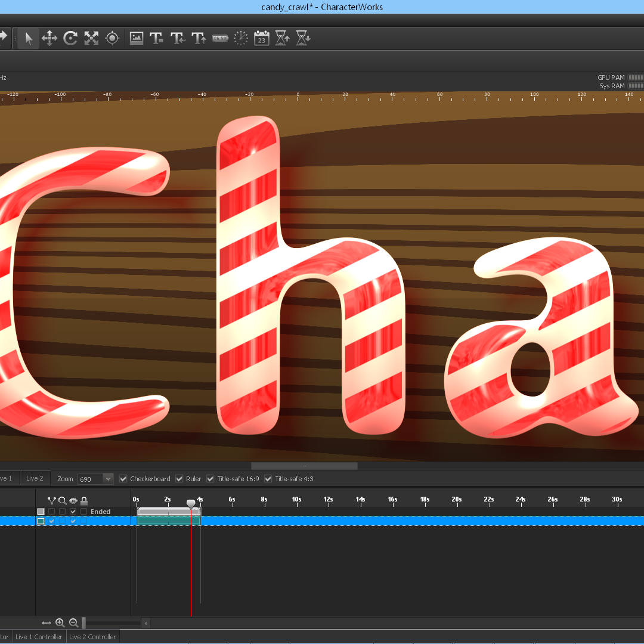Open the Live 2 Controller tab
Image resolution: width=644 pixels, height=644 pixels.
coord(92,637)
